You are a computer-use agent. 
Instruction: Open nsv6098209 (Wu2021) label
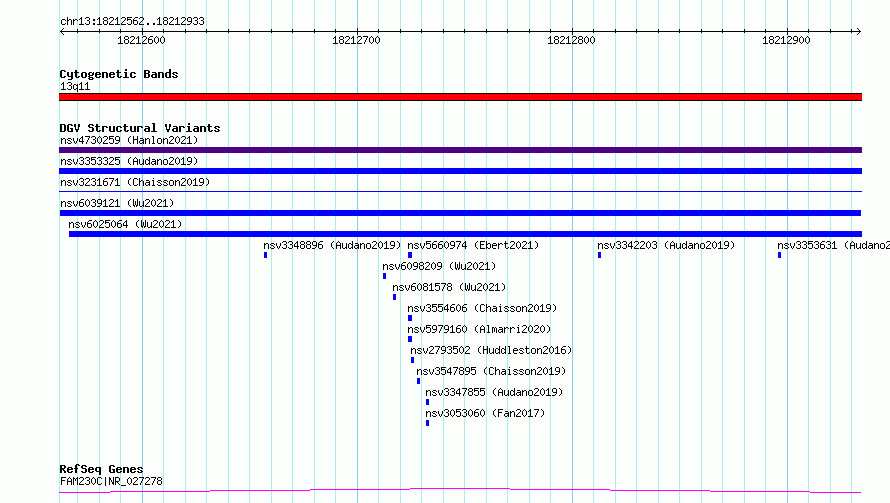439,266
